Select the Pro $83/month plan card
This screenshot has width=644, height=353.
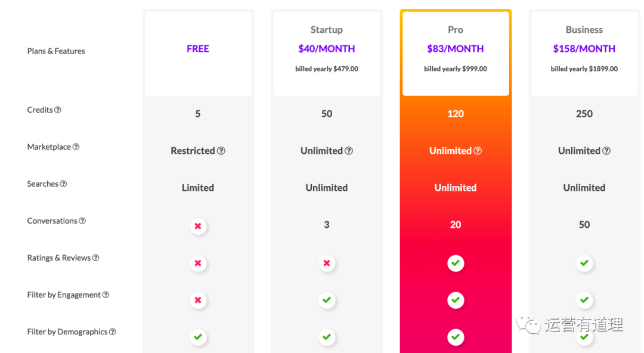(x=456, y=54)
